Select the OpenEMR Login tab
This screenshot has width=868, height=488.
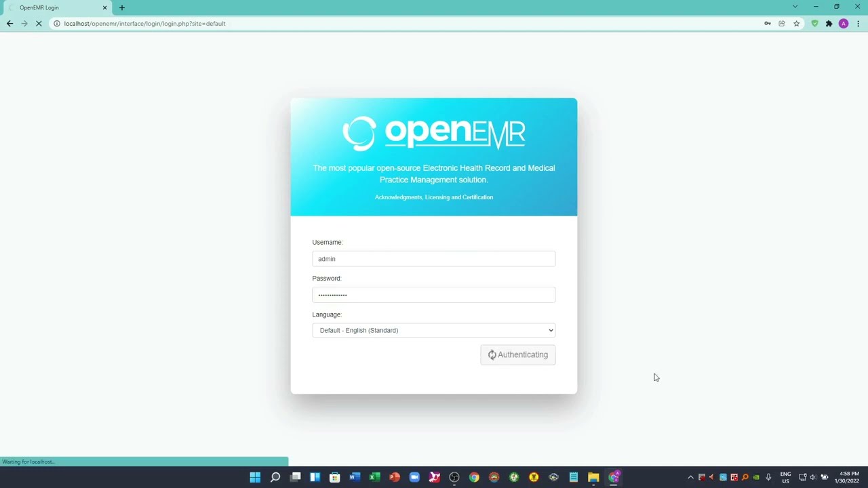click(x=58, y=7)
